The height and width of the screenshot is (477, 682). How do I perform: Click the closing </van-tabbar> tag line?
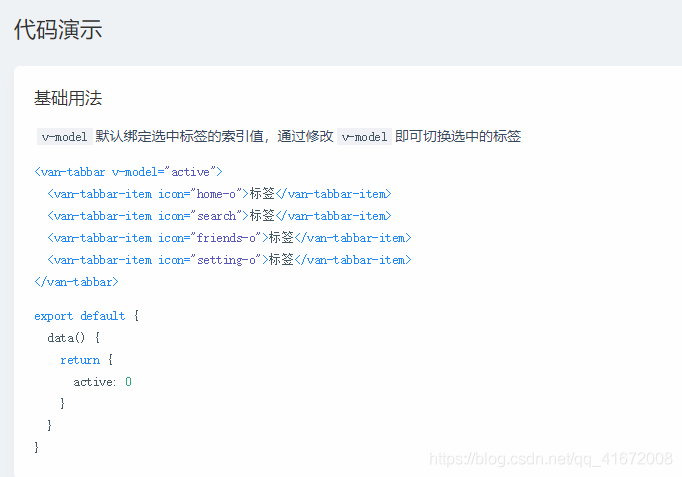click(76, 282)
